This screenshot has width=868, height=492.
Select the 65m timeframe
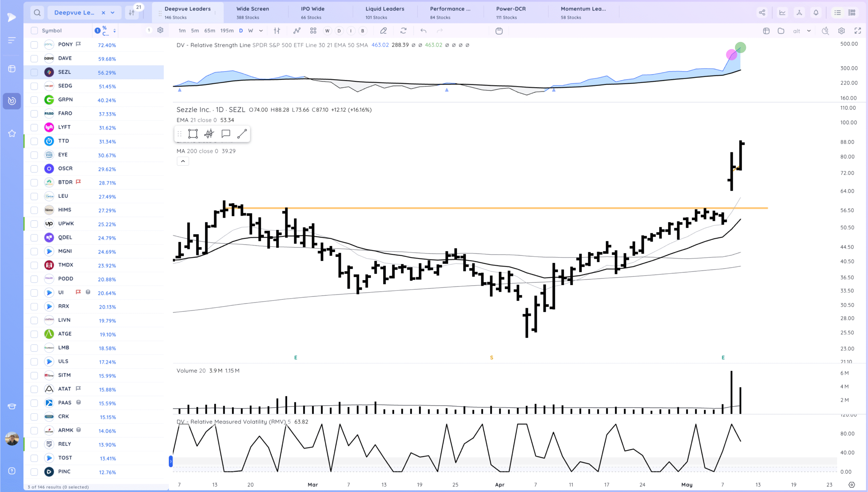(x=210, y=31)
